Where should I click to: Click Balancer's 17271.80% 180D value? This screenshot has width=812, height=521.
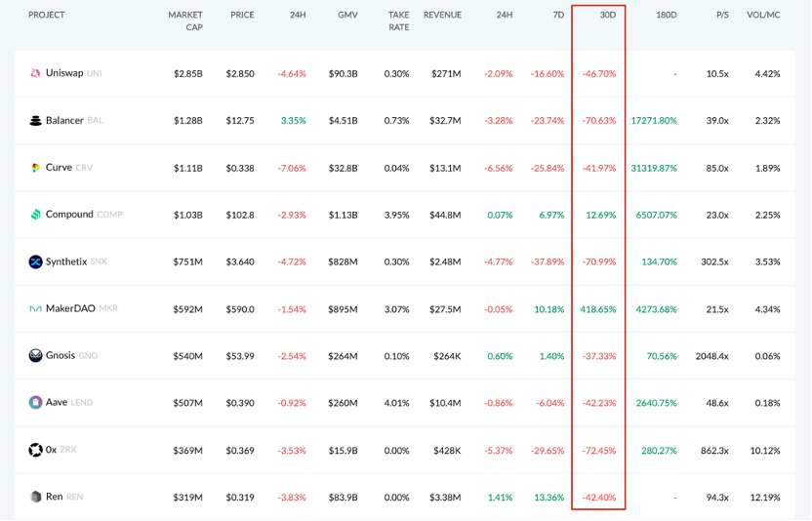[x=654, y=121]
